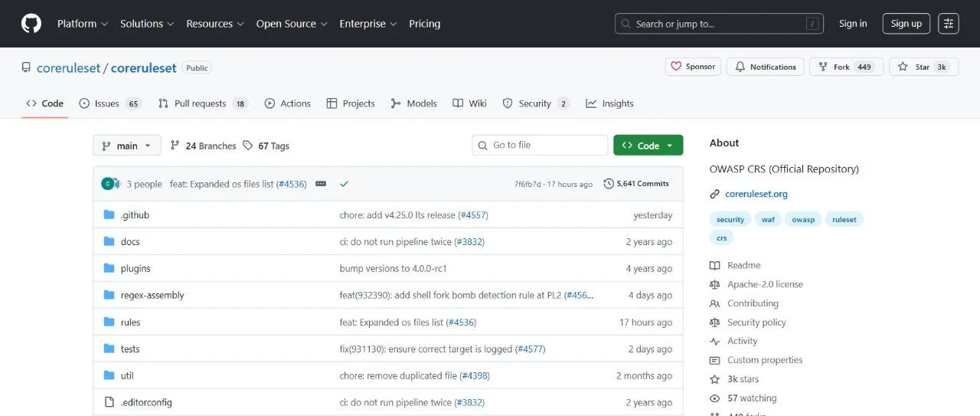Viewport: 980px width, 416px height.
Task: Open the regex-assembly folder
Action: point(152,295)
